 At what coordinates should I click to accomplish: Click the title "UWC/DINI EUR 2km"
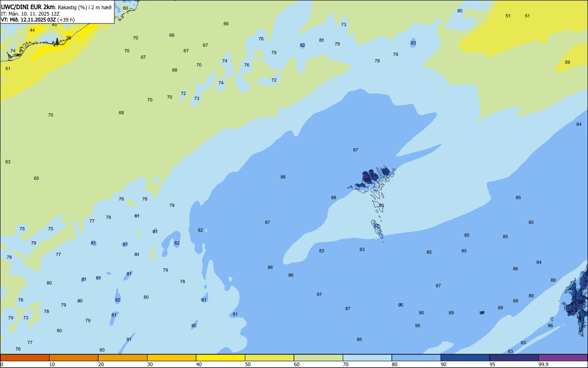[x=28, y=7]
